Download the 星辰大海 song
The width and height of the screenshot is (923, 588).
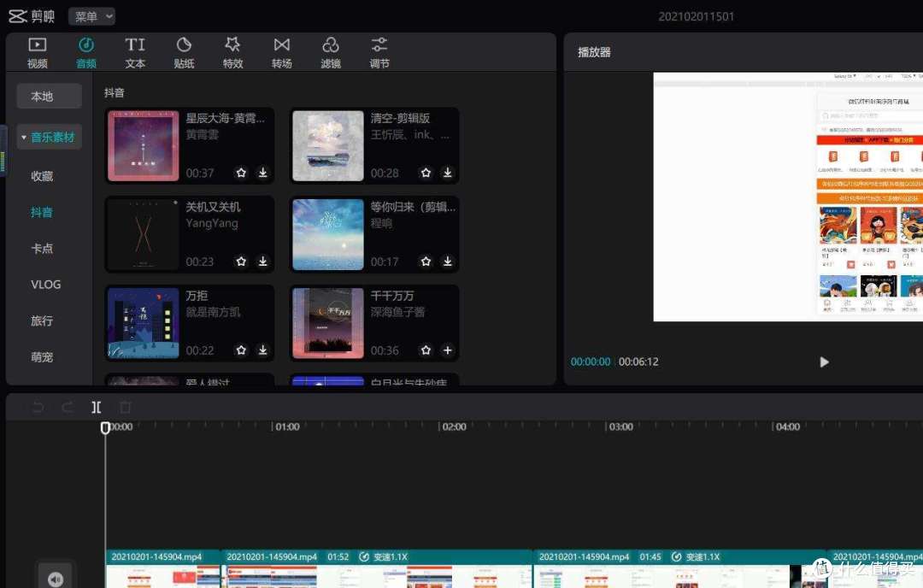pos(263,173)
